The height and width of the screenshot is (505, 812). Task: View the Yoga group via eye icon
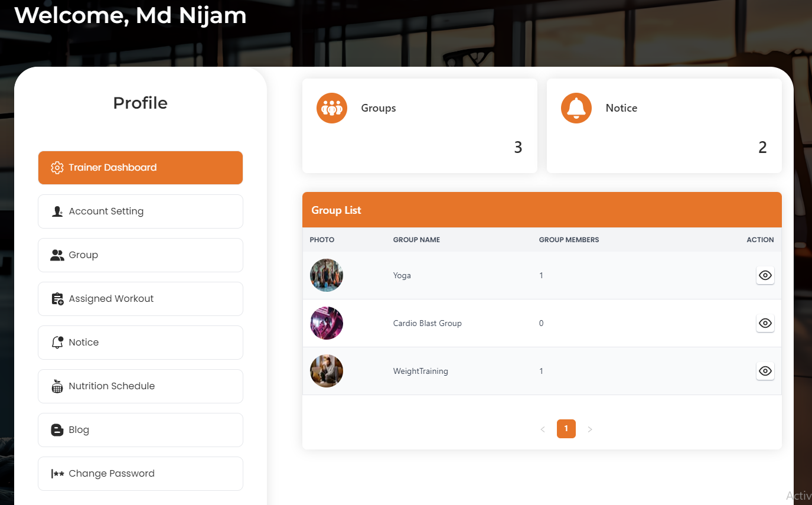tap(765, 275)
